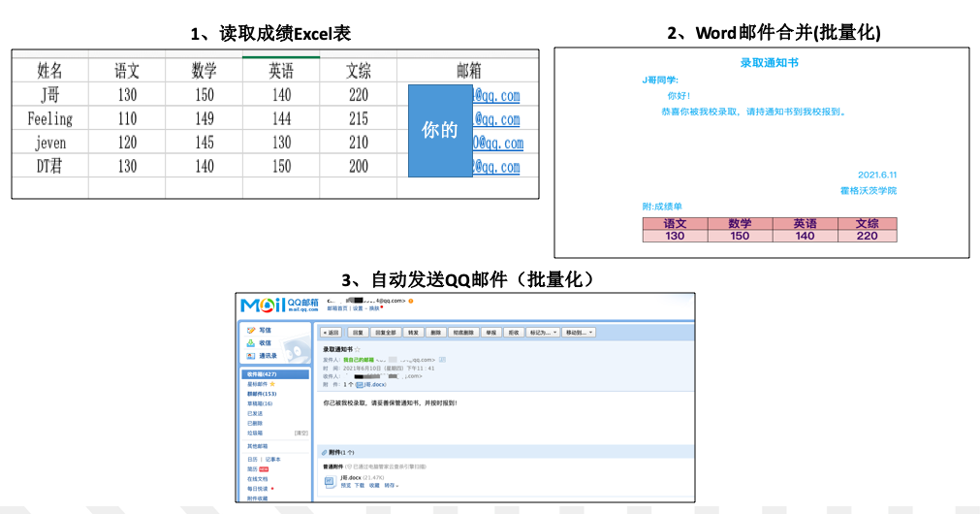Click the 通讯录 contacts label
Viewport: 980px width, 514px height.
pos(269,356)
